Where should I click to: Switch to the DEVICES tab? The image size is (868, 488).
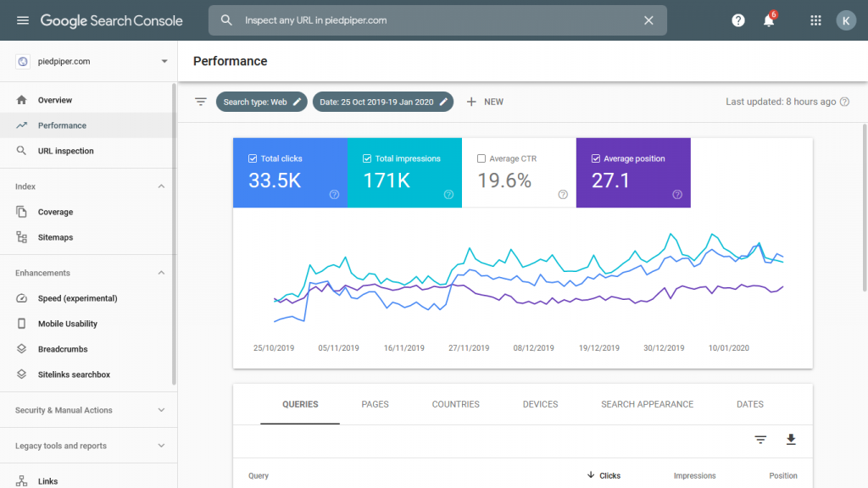click(540, 404)
